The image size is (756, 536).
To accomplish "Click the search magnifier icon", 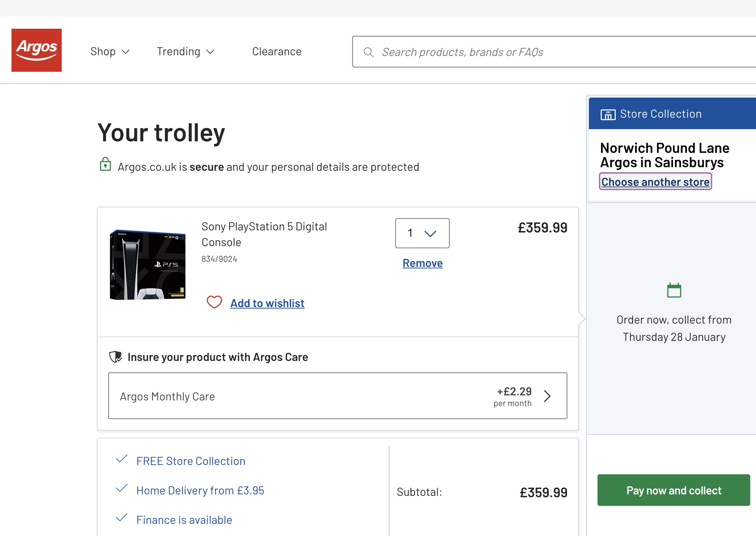I will (x=368, y=52).
